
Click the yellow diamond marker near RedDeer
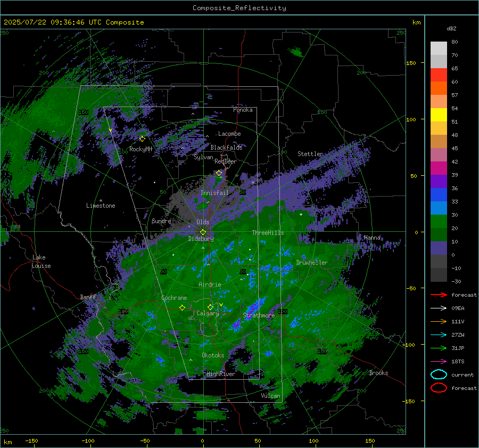tap(219, 173)
